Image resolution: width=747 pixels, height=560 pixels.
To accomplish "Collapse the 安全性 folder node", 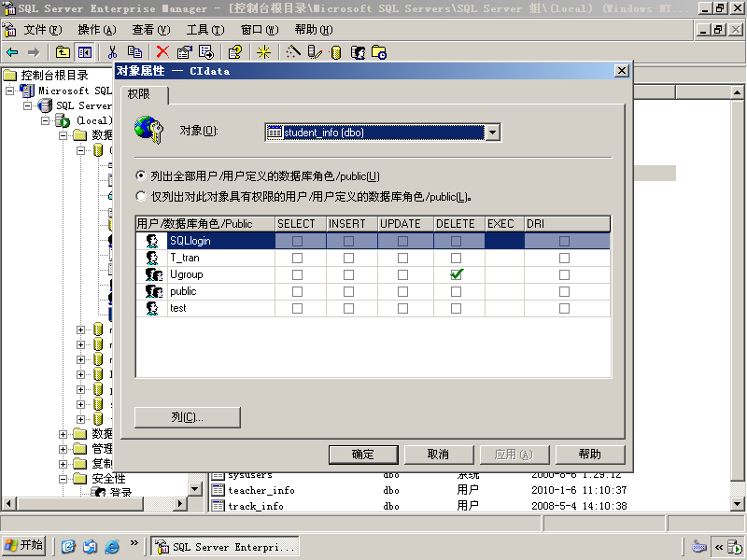I will [63, 479].
